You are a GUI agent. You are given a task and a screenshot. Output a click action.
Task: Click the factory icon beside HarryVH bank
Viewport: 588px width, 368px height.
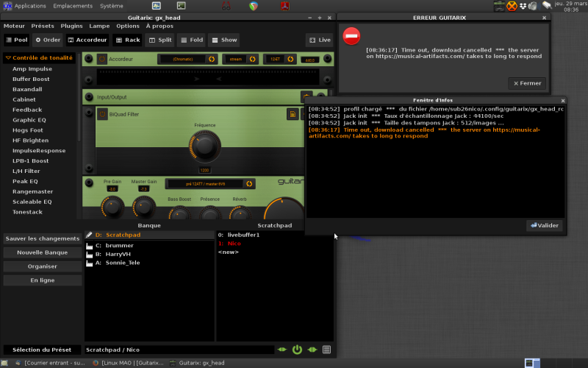(x=89, y=254)
